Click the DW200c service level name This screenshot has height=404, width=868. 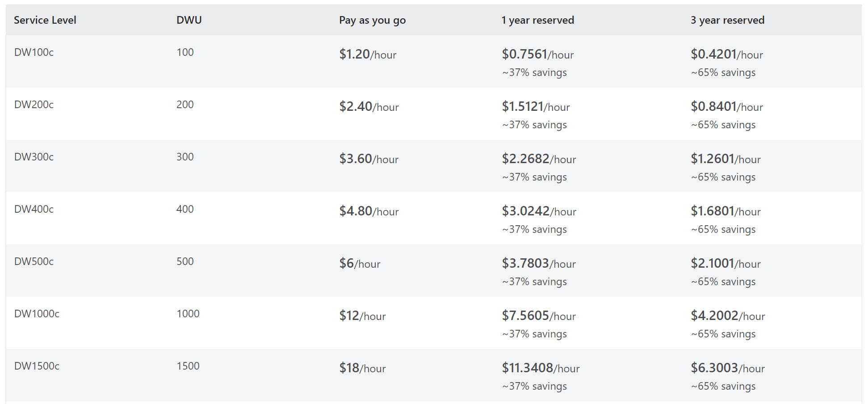point(34,105)
